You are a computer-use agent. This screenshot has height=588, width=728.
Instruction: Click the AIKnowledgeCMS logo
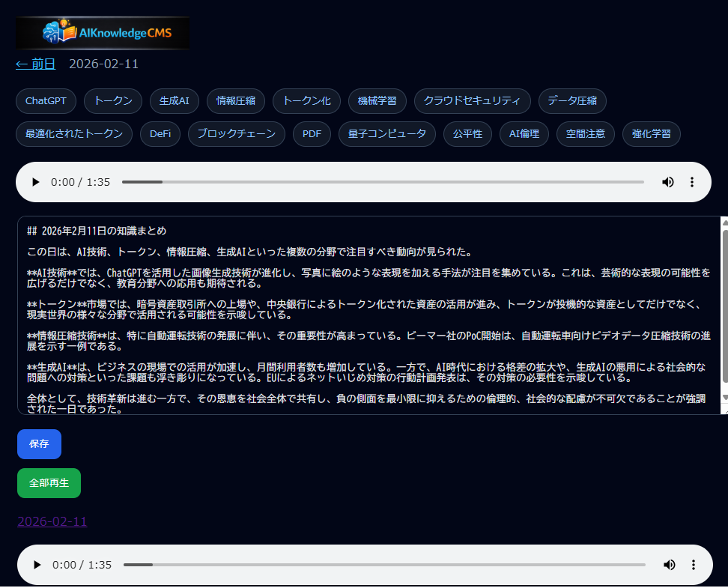coord(103,33)
